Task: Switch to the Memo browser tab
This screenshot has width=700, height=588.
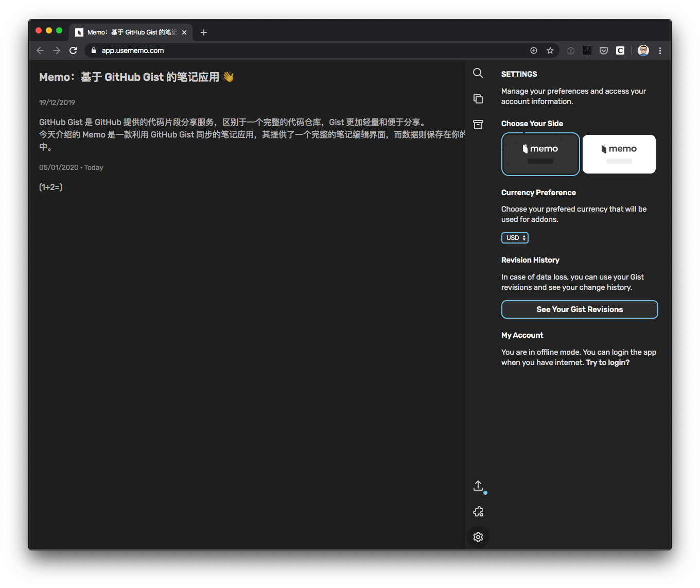Action: [129, 32]
